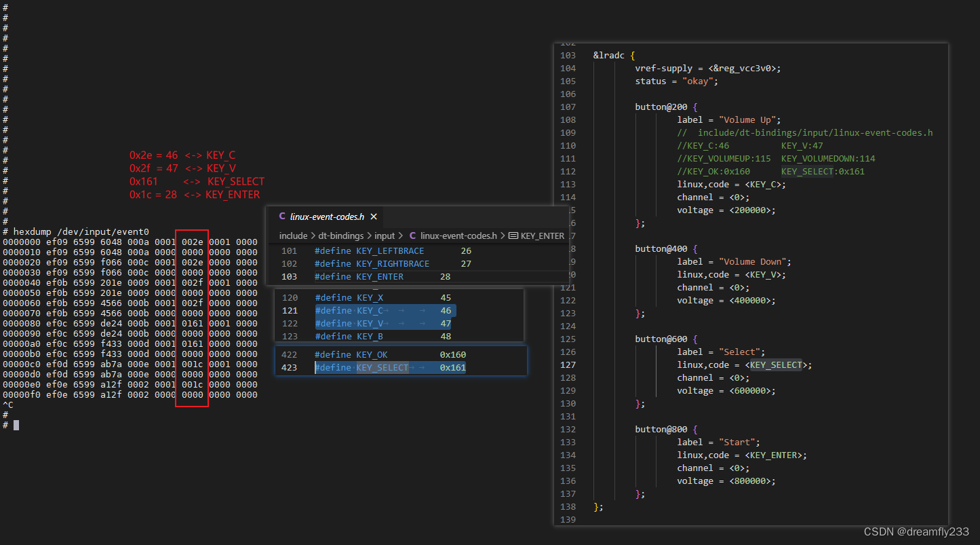Click the label = "Start" line
Viewport: 980px width, 545px height.
[719, 442]
